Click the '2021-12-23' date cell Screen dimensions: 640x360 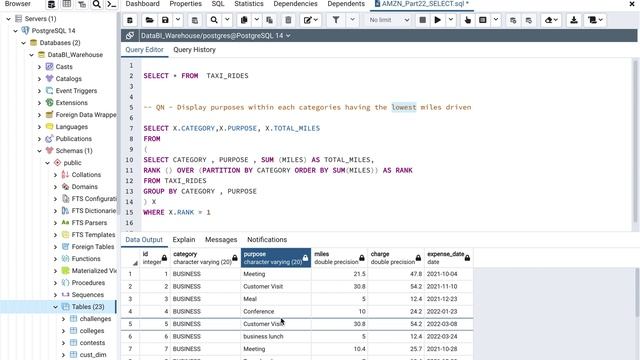pos(449,299)
